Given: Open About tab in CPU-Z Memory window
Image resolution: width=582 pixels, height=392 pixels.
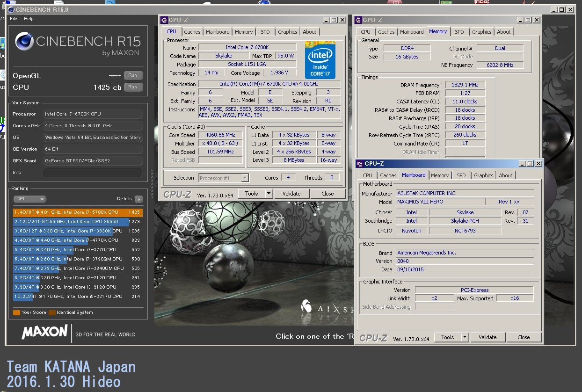Looking at the screenshot, I should point(504,32).
